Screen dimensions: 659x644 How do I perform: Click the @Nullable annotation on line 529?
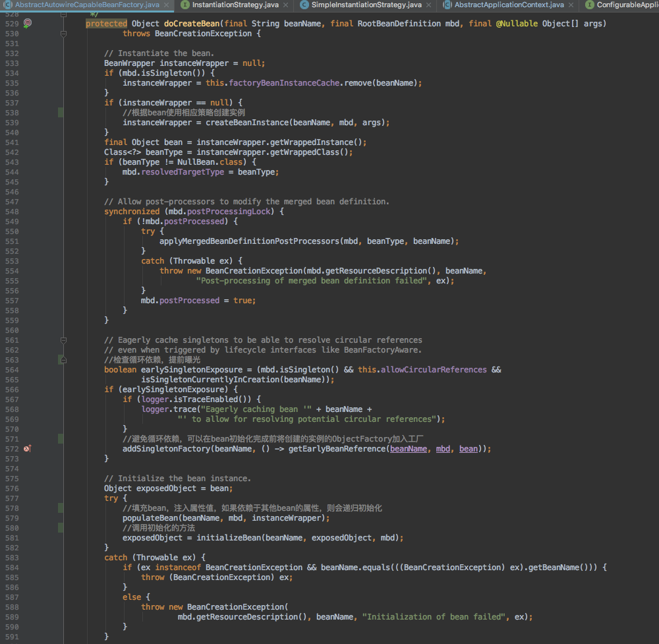(x=517, y=24)
